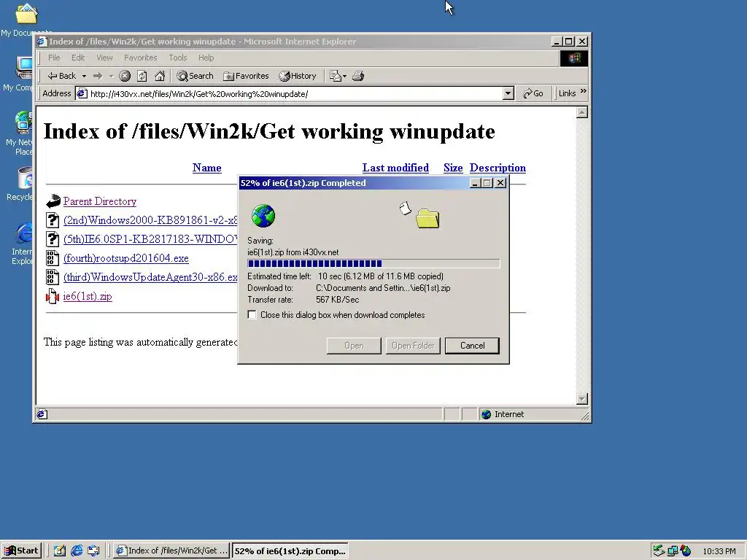Click the Open Folder button in download dialog
The image size is (747, 560).
(x=413, y=346)
